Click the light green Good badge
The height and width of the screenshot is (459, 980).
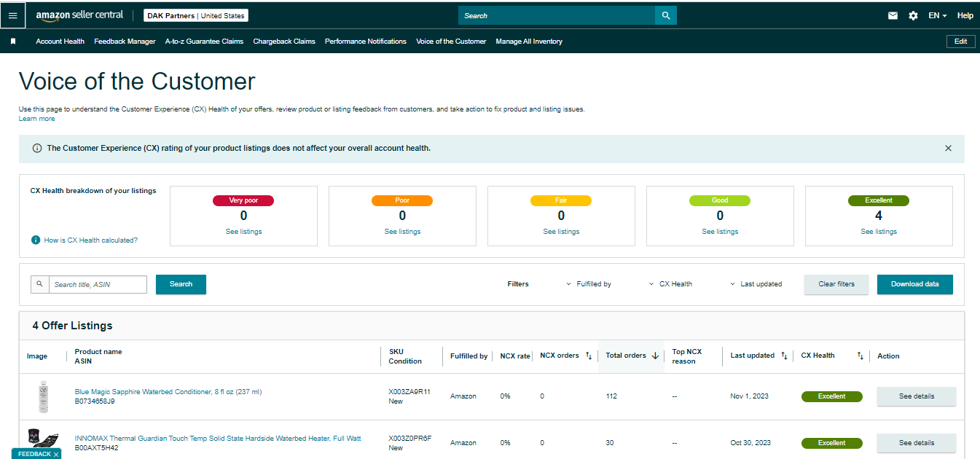720,200
